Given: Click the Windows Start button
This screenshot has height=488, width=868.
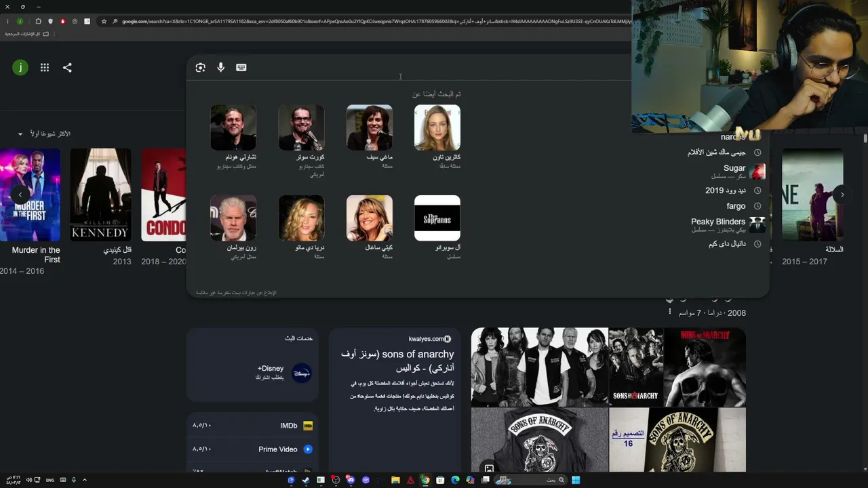Looking at the screenshot, I should coord(576,480).
